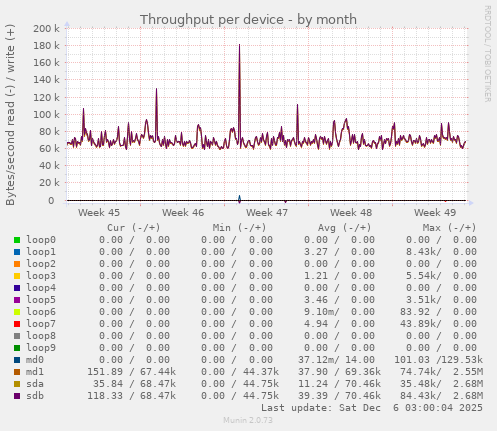Click the green loop0 legend swatch

pyautogui.click(x=17, y=240)
